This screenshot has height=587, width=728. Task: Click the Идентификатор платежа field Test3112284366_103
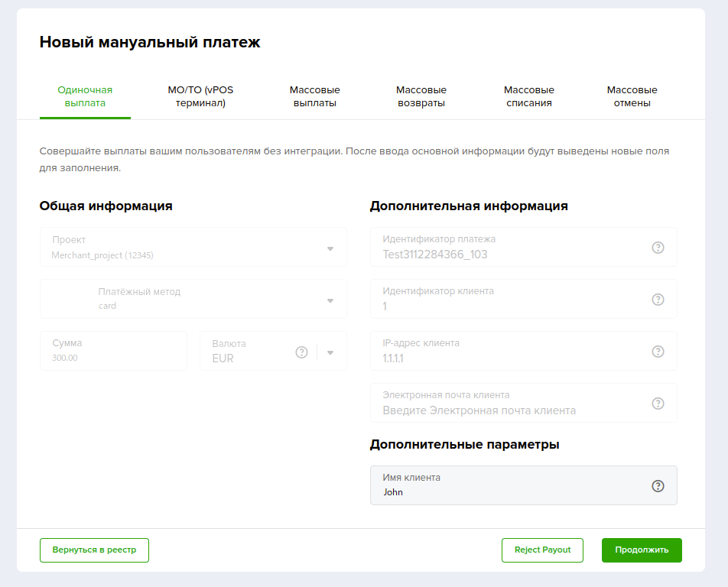tap(523, 247)
